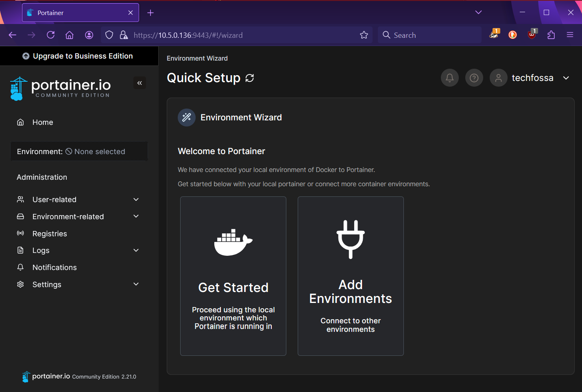The height and width of the screenshot is (392, 582).
Task: Click Upgrade to Business Edition
Action: [x=78, y=56]
